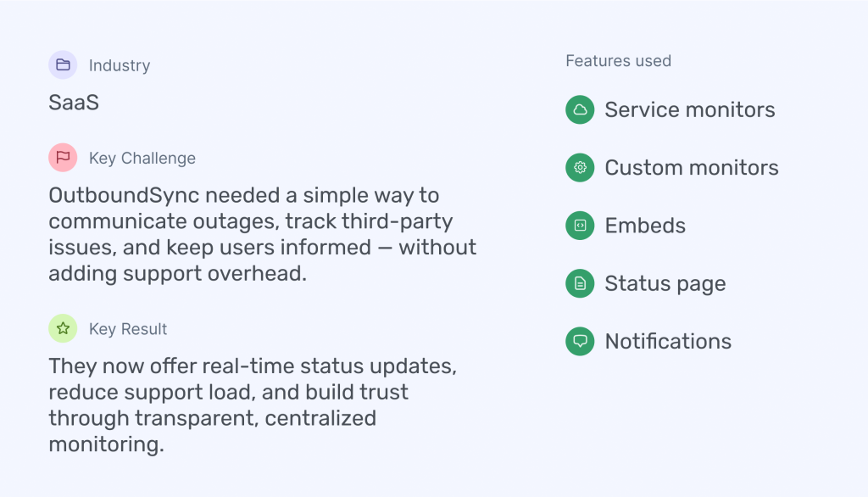Select the Service monitors feature label
This screenshot has width=868, height=497.
tap(689, 109)
